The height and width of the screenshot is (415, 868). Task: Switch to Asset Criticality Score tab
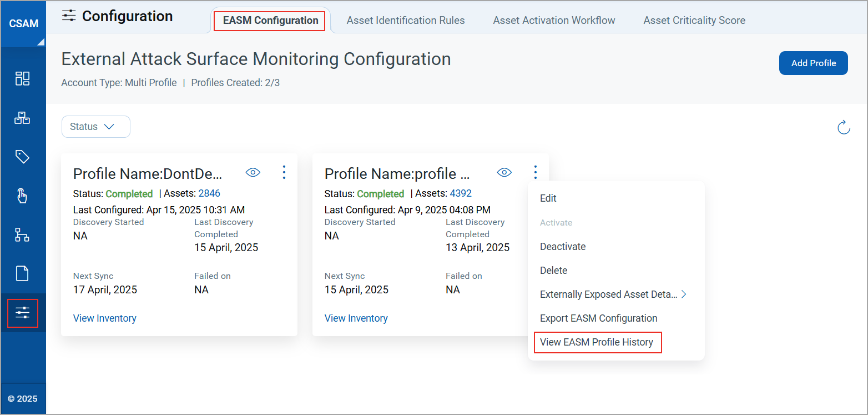click(x=694, y=21)
